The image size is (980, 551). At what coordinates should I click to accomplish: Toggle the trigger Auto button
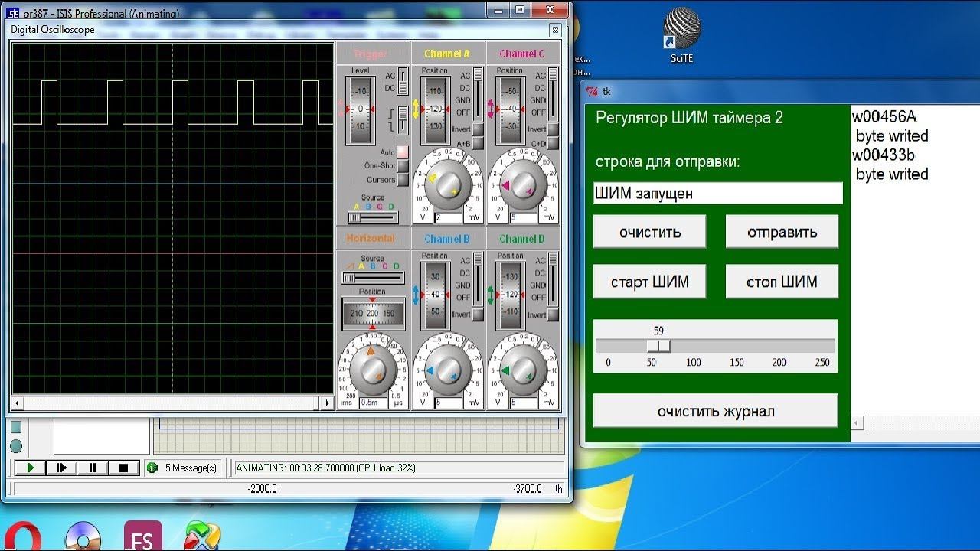(403, 152)
